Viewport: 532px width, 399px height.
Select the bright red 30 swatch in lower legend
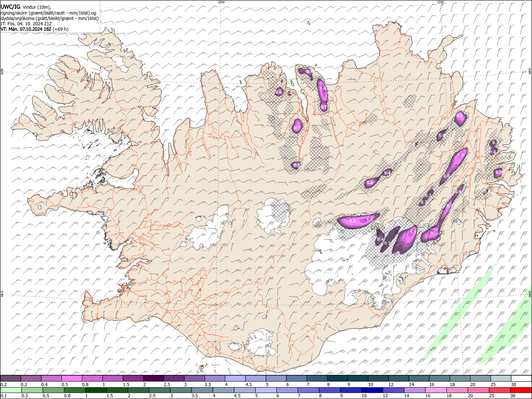[x=521, y=390]
